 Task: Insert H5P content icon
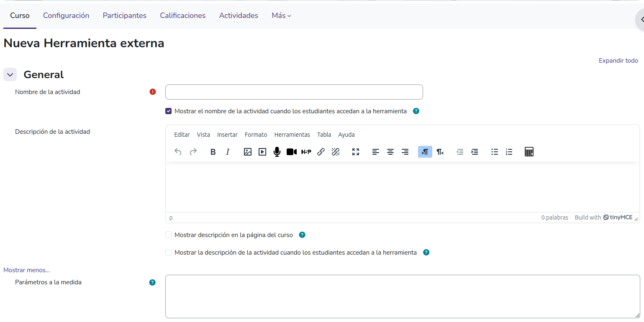click(306, 152)
